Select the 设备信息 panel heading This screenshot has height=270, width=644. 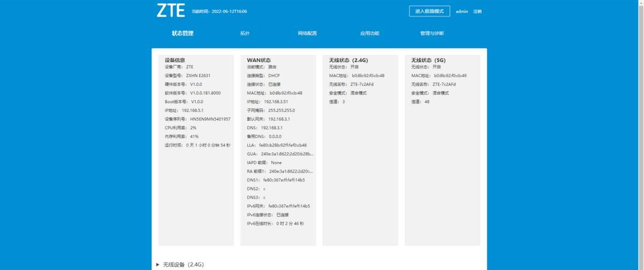(x=175, y=60)
